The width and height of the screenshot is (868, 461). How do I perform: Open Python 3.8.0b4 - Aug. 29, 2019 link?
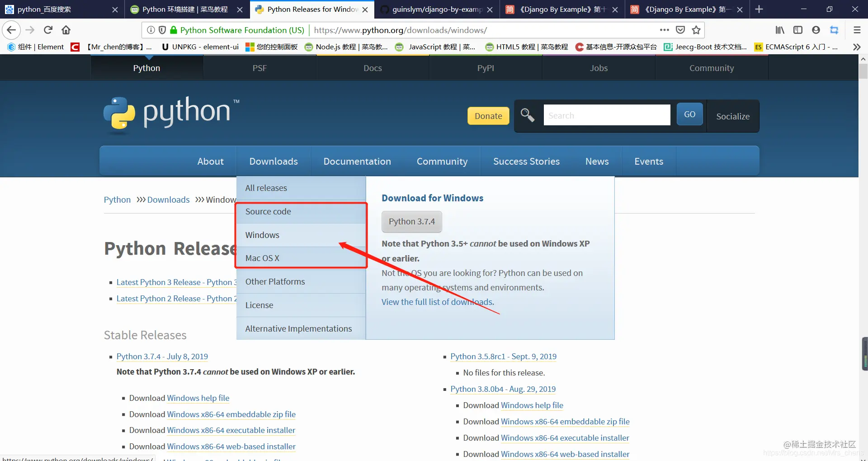pos(503,389)
